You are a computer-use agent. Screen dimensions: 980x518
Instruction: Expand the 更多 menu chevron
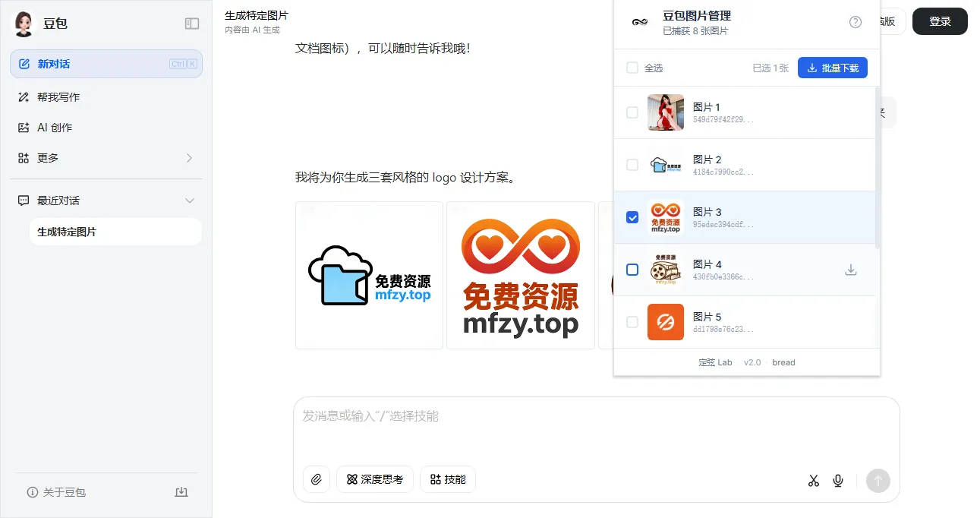tap(189, 158)
